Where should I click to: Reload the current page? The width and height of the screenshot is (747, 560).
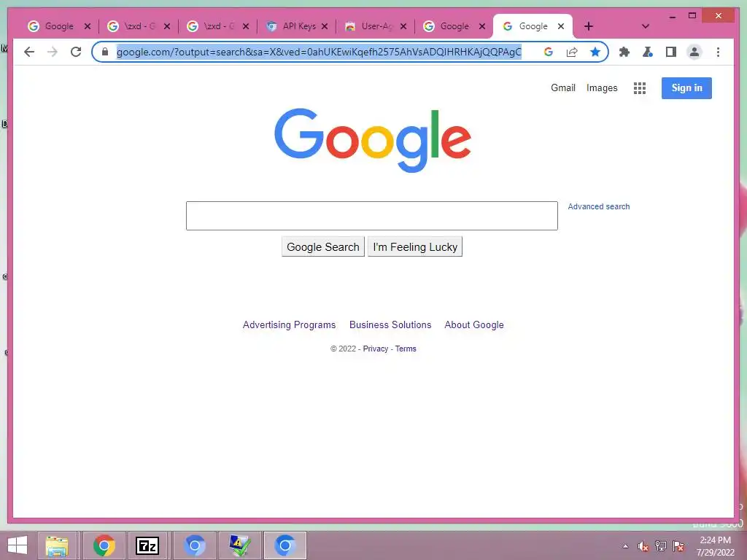(76, 52)
